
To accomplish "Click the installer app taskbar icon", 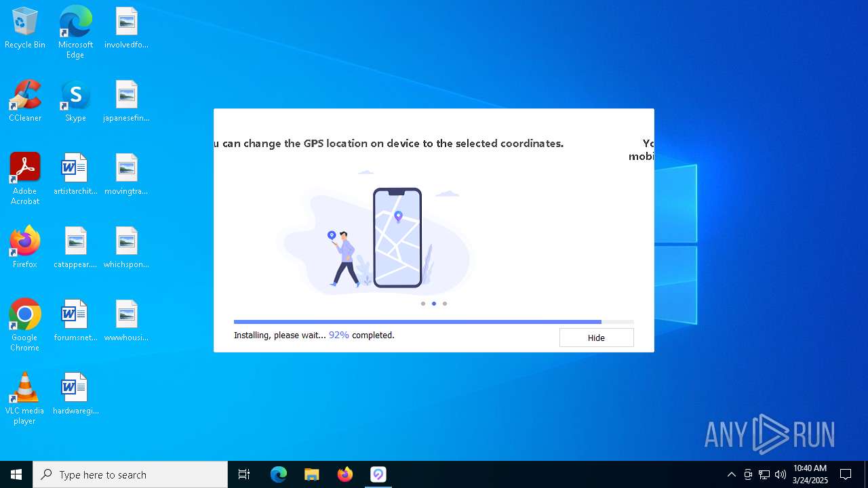I will tap(378, 474).
